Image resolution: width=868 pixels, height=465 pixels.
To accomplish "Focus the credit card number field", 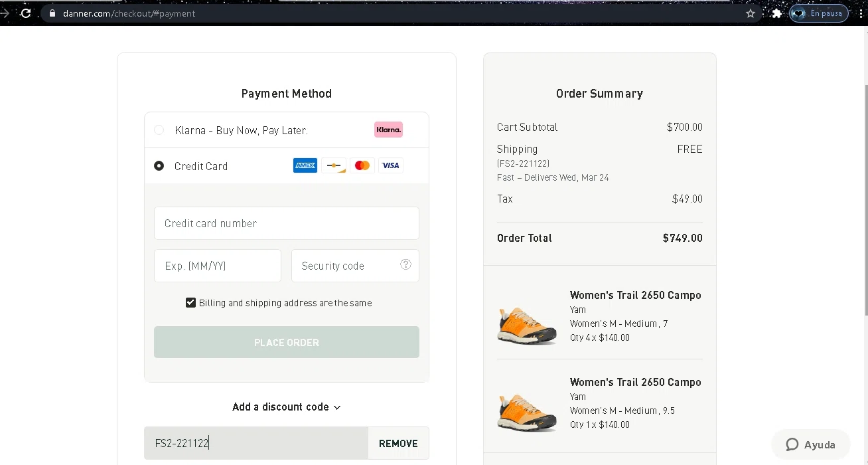I will click(x=287, y=223).
